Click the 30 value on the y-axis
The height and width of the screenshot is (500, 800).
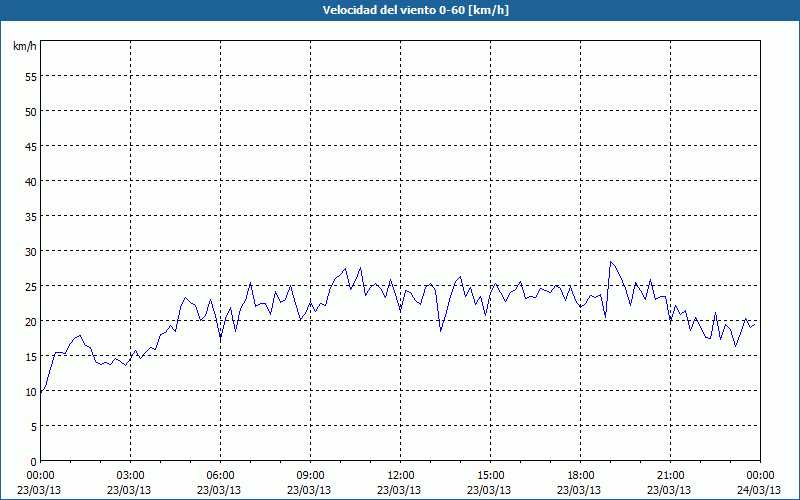pos(31,252)
